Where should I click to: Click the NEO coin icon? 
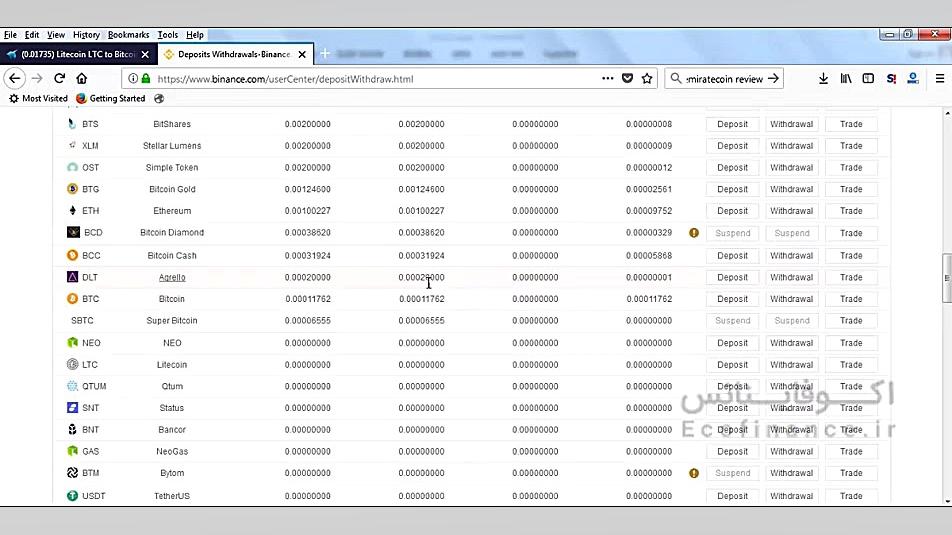[72, 342]
